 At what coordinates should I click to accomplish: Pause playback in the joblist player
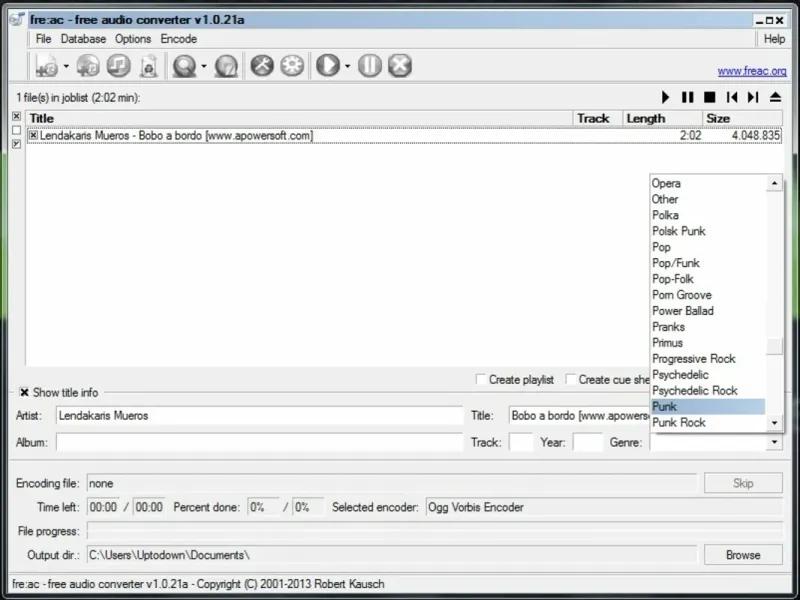point(688,97)
